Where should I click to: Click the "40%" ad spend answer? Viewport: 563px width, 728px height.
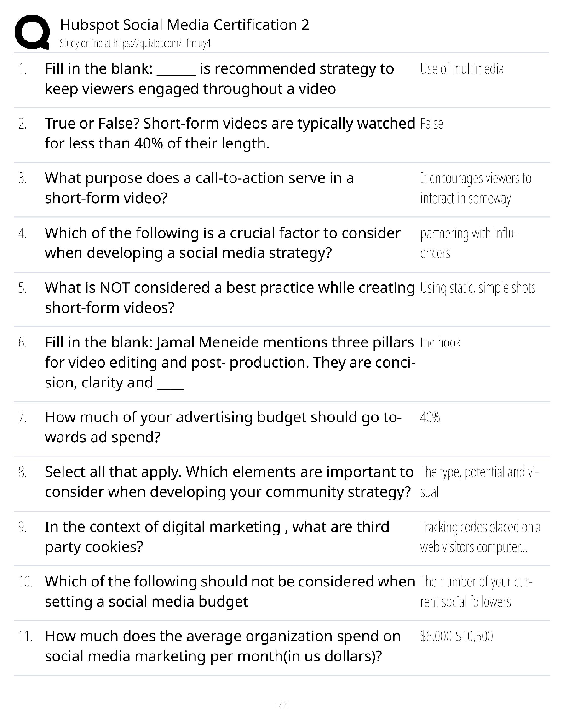(430, 417)
